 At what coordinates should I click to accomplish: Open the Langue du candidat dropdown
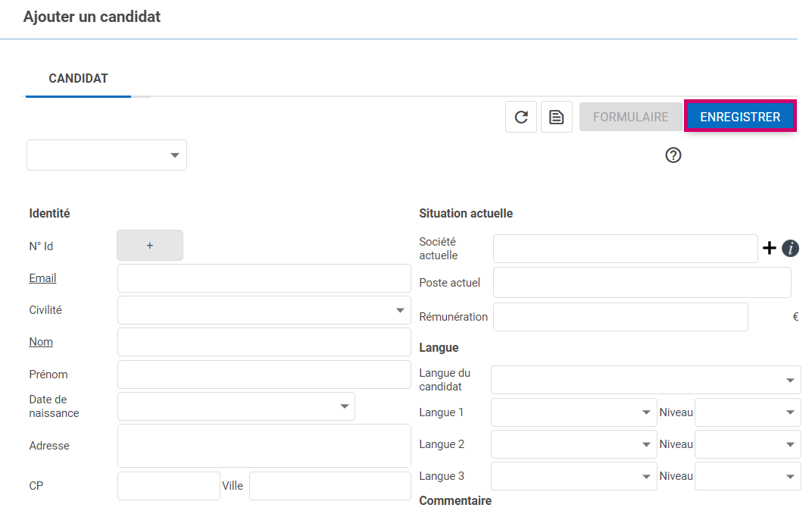tap(645, 380)
